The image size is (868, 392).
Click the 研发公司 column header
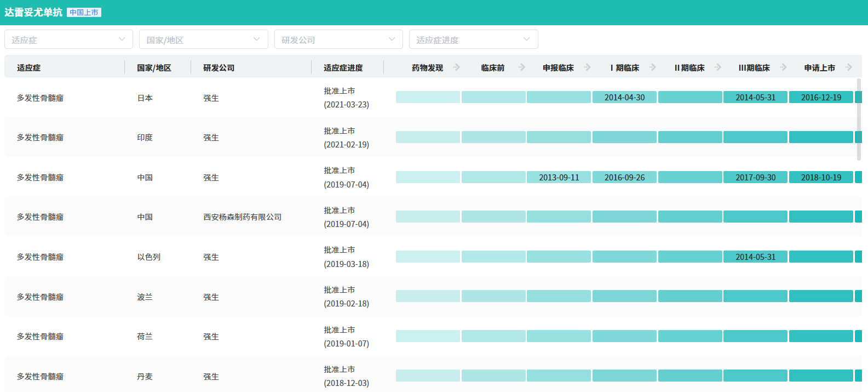pos(219,68)
